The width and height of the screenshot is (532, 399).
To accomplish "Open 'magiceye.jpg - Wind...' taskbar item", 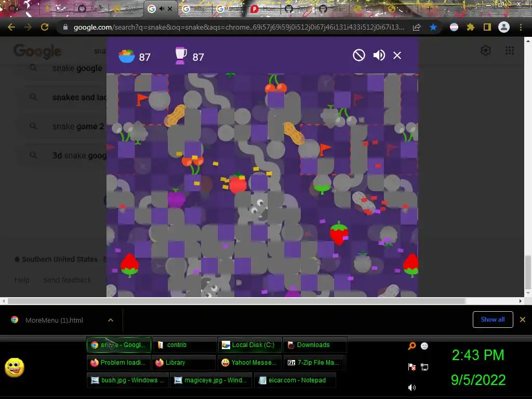I will point(211,380).
